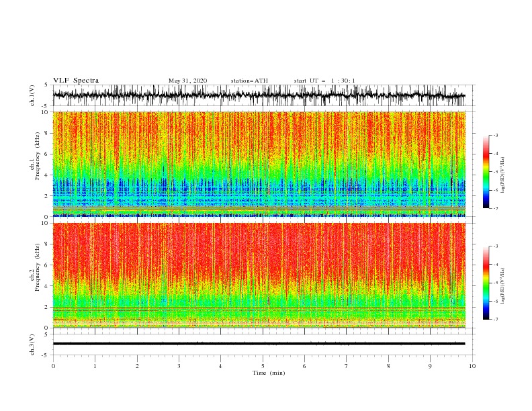Click the "-5" tick on lower color bar
Image resolution: width=532 pixels, height=411 pixels.
495,283
